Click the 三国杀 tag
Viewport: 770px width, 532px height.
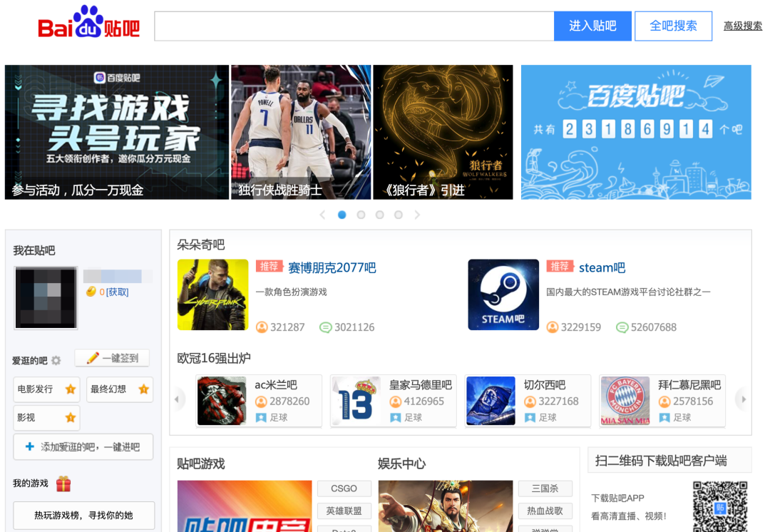(x=545, y=488)
